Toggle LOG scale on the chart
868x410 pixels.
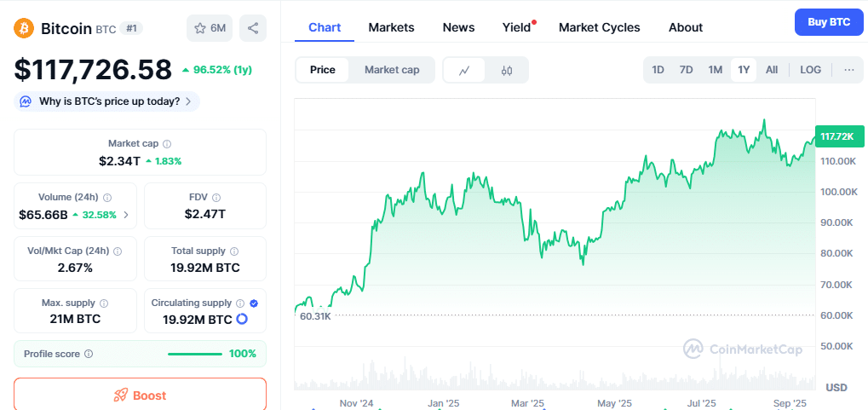point(810,70)
